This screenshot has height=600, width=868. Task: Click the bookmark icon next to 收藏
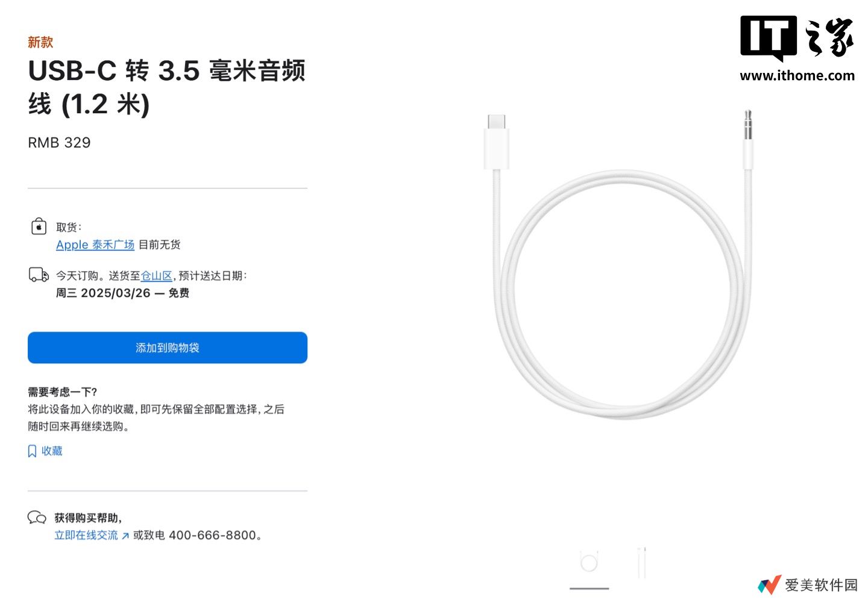[32, 451]
